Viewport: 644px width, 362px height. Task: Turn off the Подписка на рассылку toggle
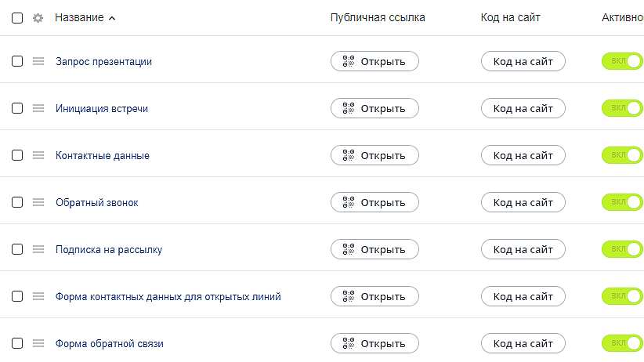[622, 249]
